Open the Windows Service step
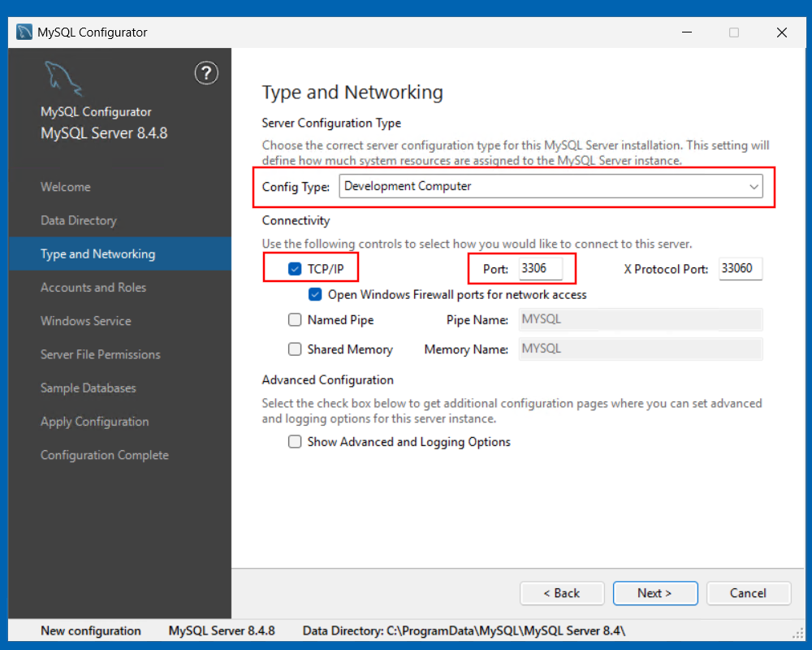The image size is (812, 650). pos(120,321)
